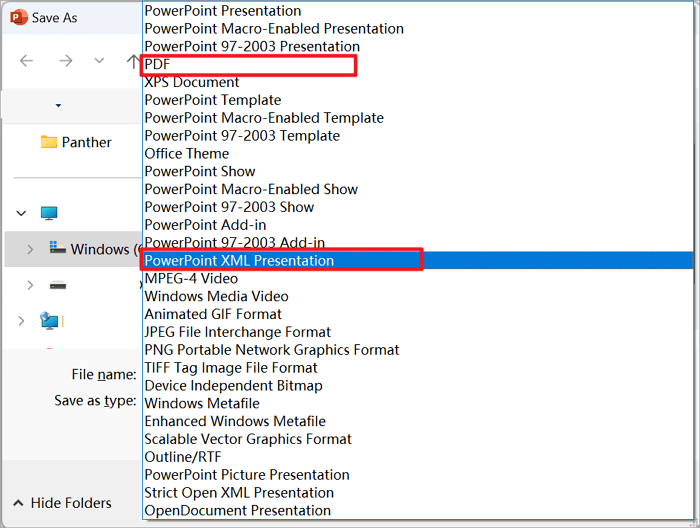Select Device Independent Bitmap
Screen dimensions: 700x528
(418, 386)
